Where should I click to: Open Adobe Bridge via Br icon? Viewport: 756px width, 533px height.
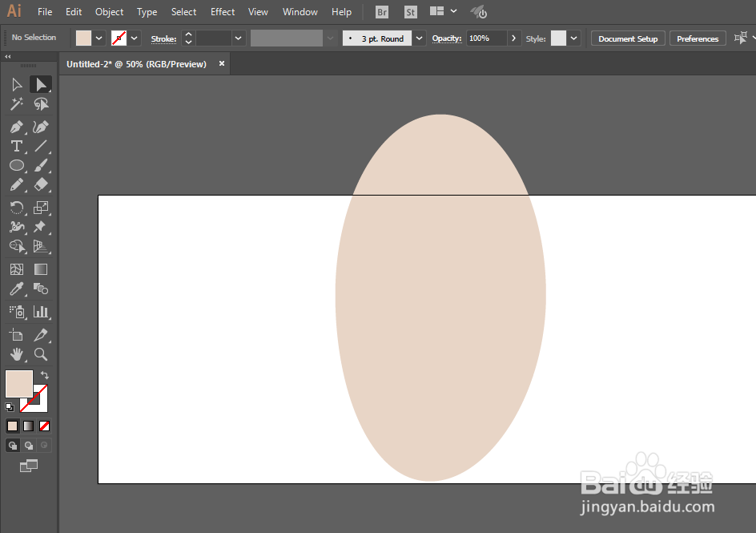click(x=382, y=12)
